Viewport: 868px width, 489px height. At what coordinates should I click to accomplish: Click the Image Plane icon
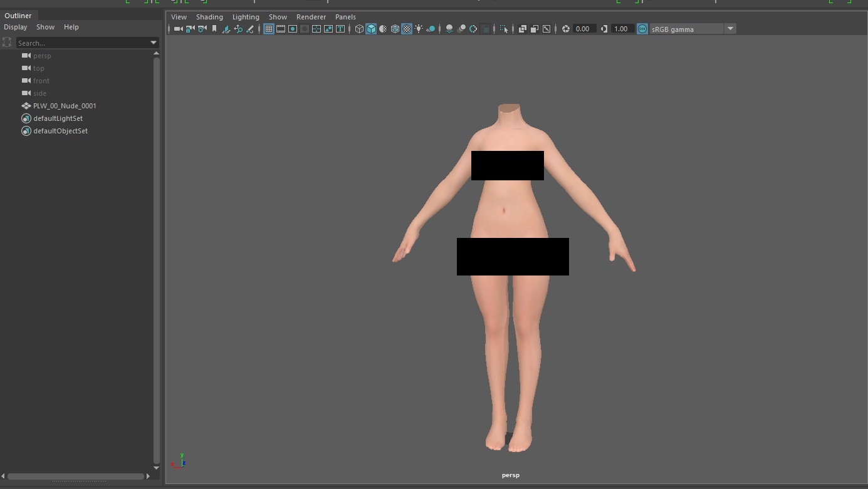[x=226, y=29]
